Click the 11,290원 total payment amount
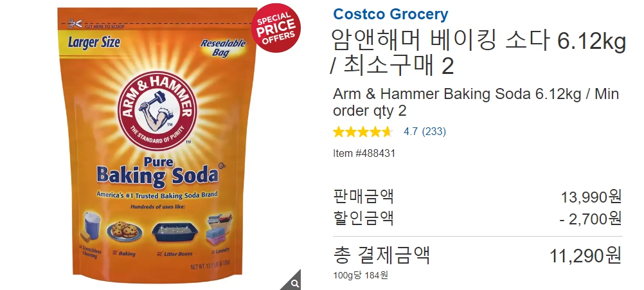This screenshot has width=644, height=290. (x=586, y=256)
